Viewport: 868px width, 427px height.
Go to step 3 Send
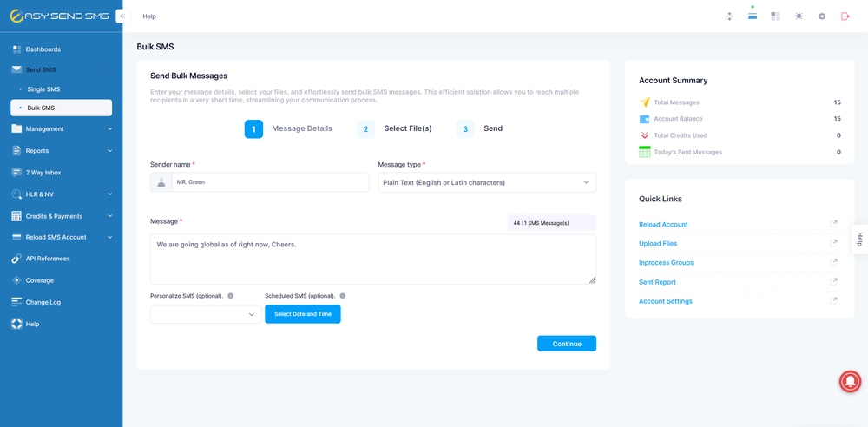point(479,129)
